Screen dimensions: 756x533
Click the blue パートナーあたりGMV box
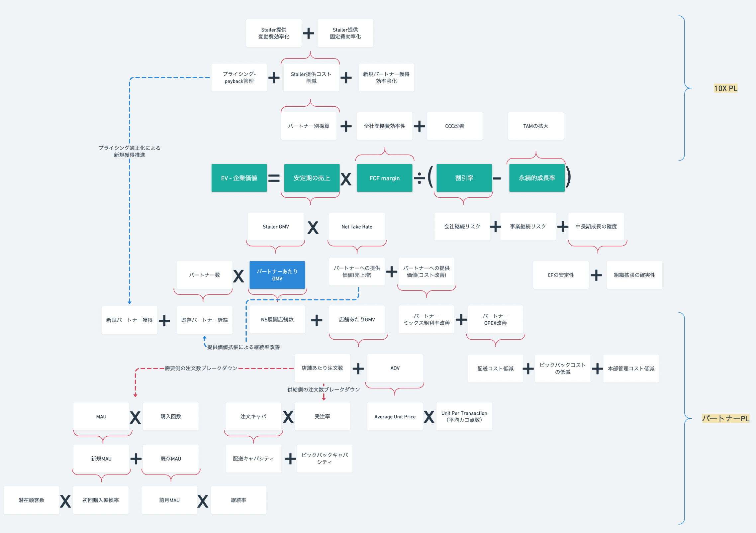tap(277, 275)
